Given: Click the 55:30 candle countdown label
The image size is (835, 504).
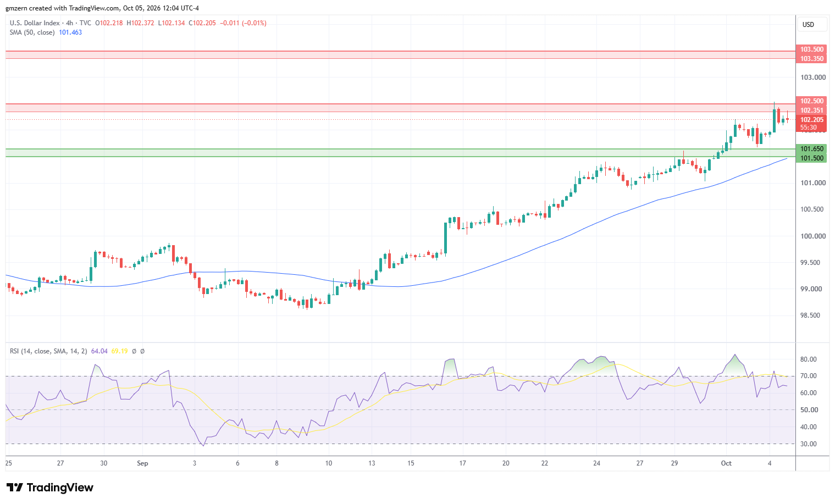Looking at the screenshot, I should 809,128.
